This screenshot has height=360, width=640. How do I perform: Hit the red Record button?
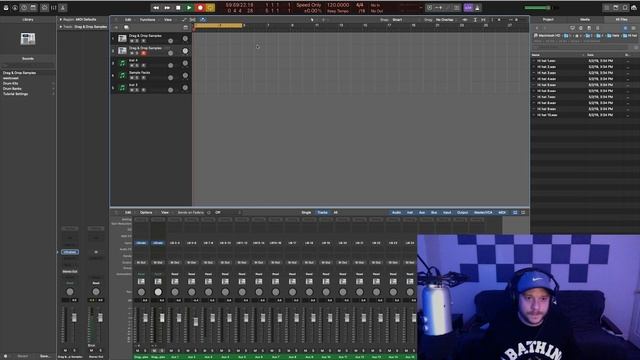point(200,8)
